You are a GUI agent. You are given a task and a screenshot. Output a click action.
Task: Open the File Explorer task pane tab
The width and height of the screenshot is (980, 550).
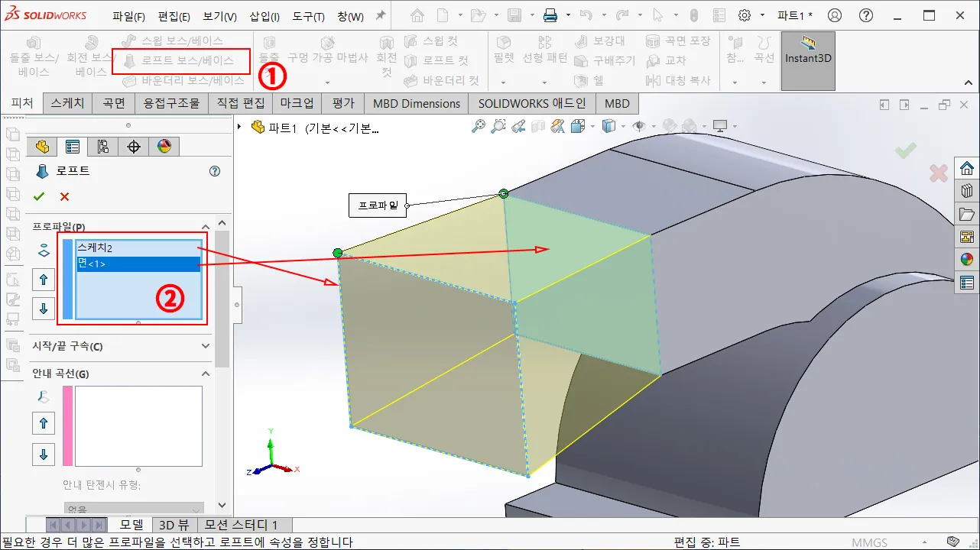coord(967,214)
